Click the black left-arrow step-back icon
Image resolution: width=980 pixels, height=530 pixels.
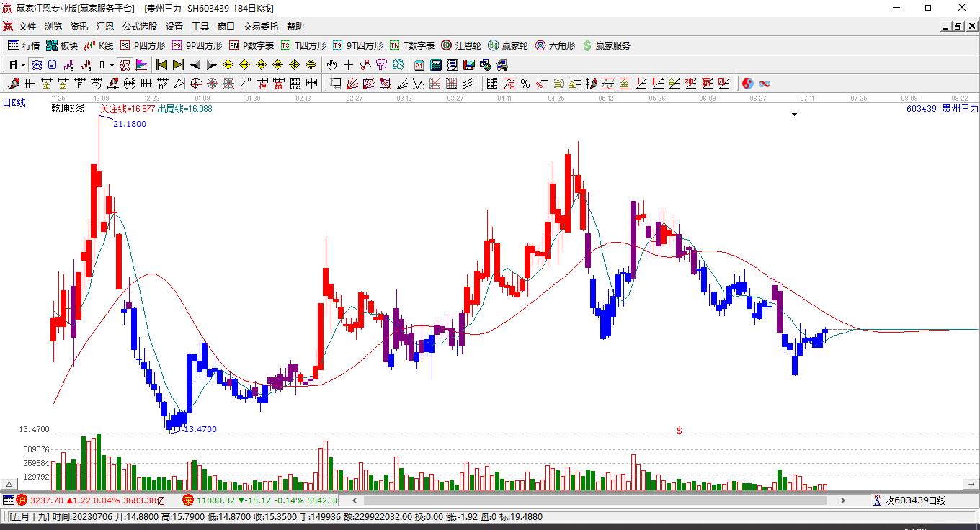pyautogui.click(x=195, y=65)
